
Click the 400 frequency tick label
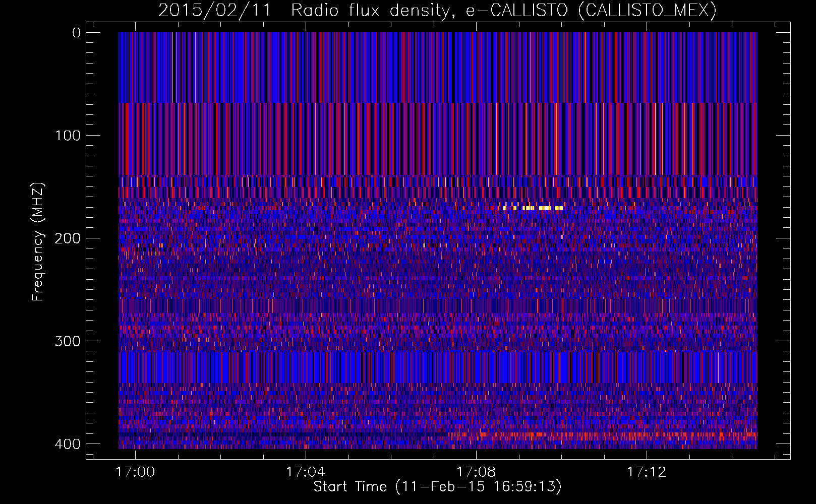click(x=67, y=444)
